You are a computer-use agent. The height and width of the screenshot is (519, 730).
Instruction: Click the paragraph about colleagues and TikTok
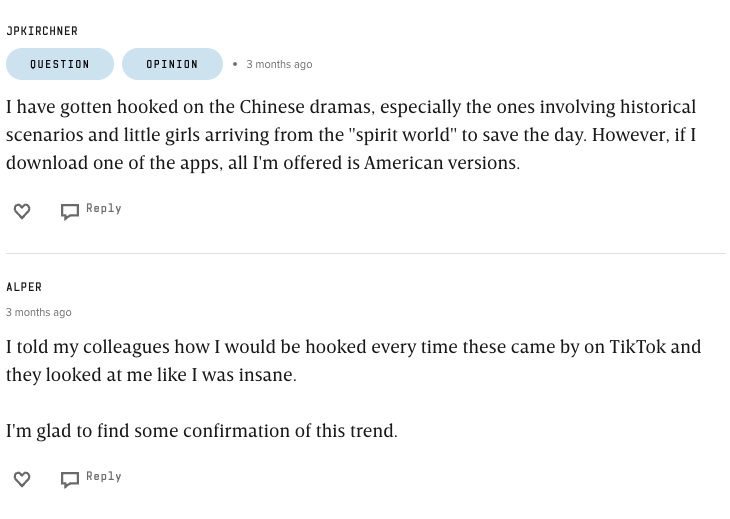[x=353, y=360]
